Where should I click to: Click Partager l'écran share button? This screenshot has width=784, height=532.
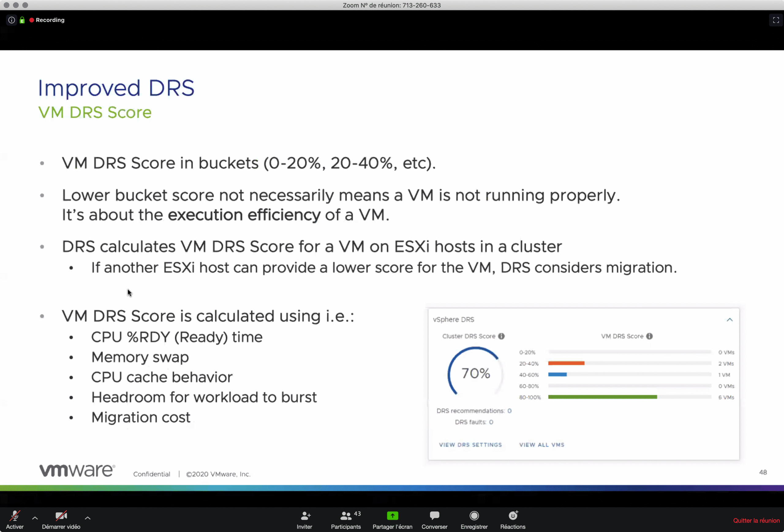392,519
